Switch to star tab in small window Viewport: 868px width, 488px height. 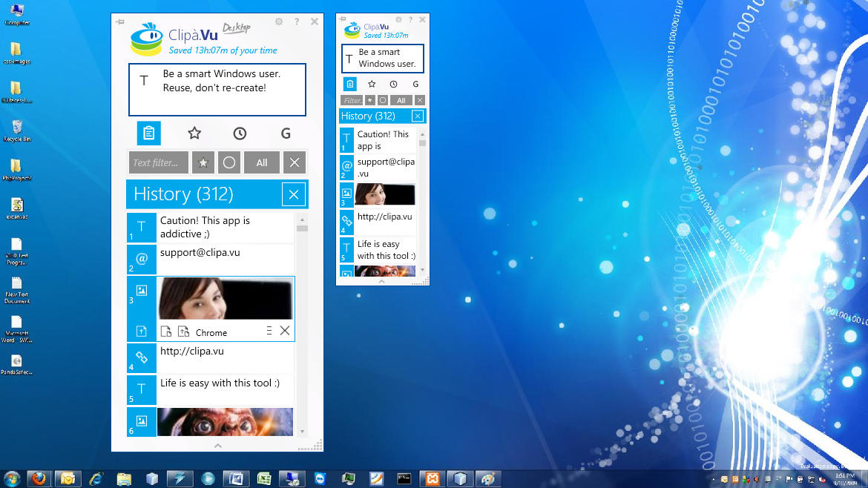(x=372, y=84)
